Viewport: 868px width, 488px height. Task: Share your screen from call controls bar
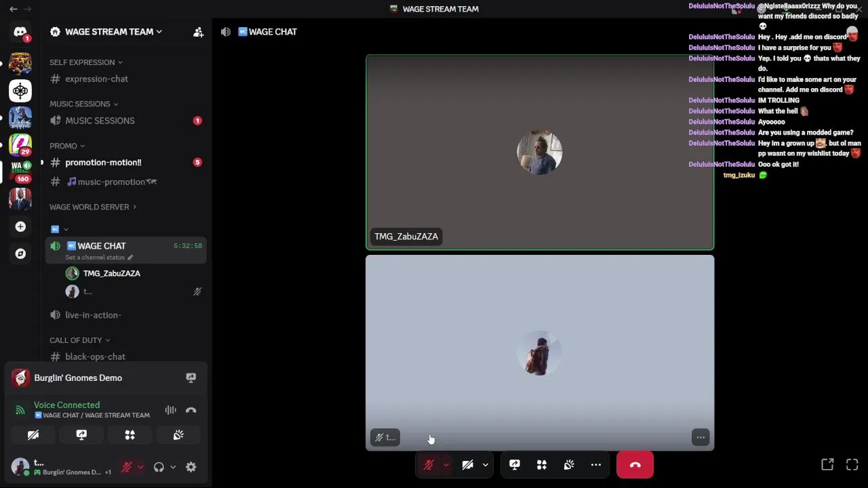coord(515,465)
